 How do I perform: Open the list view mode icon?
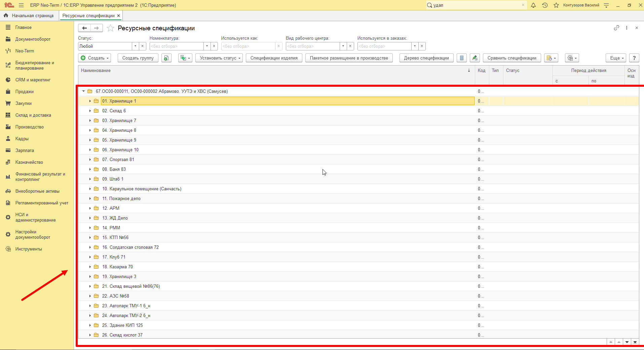(462, 58)
